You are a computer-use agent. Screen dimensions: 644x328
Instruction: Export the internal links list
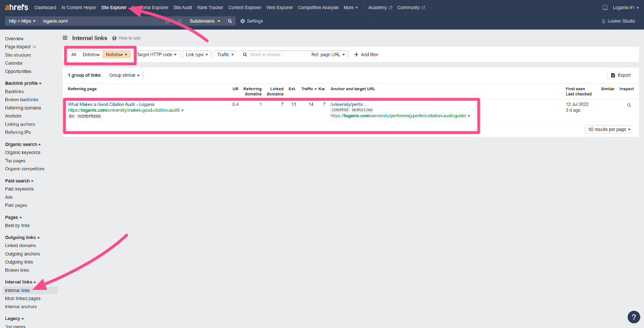coord(621,76)
